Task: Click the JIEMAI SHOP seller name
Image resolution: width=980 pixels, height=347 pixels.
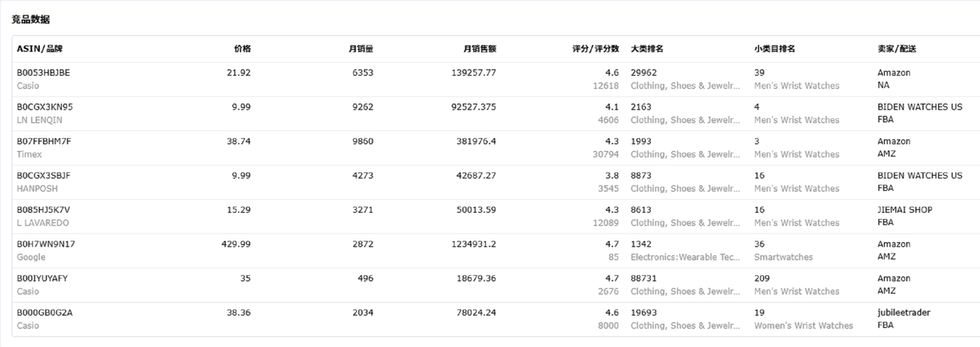Action: [905, 210]
